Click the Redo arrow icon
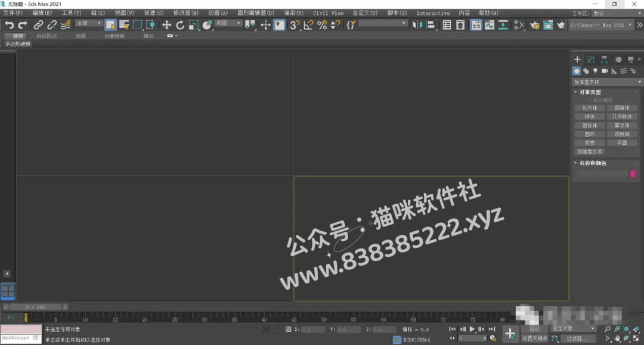 pyautogui.click(x=23, y=25)
